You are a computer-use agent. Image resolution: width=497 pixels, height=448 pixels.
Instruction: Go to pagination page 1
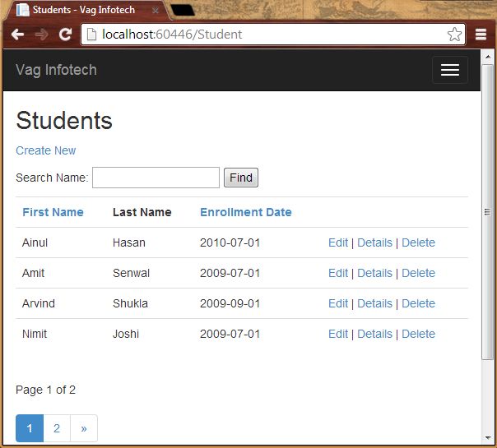pos(30,428)
